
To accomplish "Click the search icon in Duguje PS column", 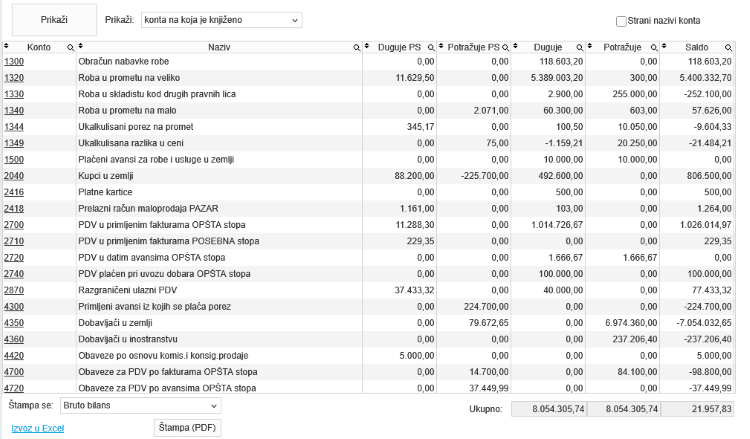I will 431,47.
